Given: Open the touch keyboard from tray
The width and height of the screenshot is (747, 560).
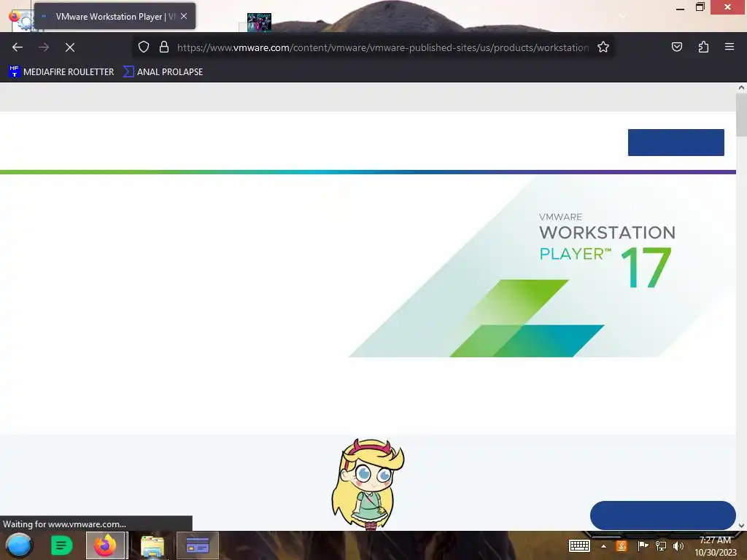Looking at the screenshot, I should 579,545.
